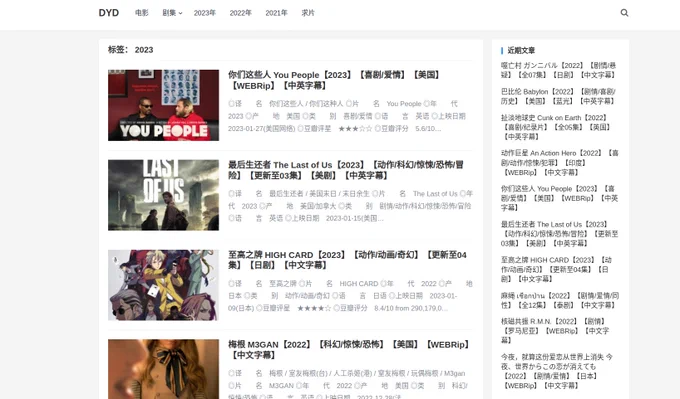This screenshot has width=680, height=399.
Task: Open the 电影 menu item
Action: [x=141, y=13]
